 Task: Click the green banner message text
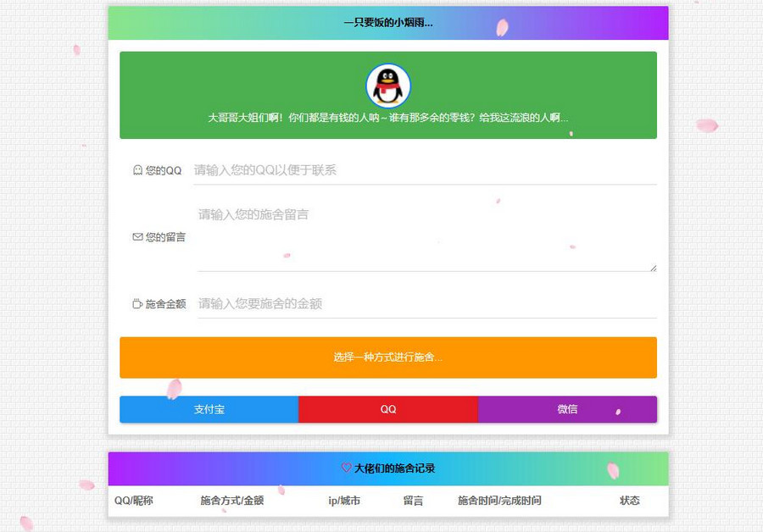pos(387,117)
